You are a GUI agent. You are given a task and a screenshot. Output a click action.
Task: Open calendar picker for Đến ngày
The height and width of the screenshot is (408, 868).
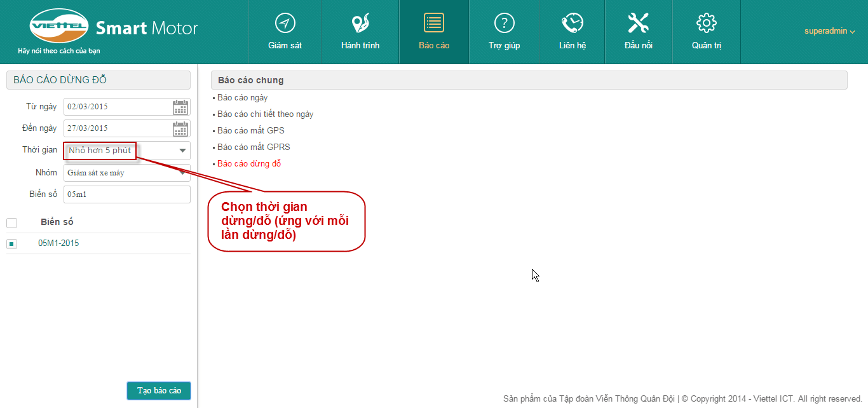pyautogui.click(x=180, y=129)
